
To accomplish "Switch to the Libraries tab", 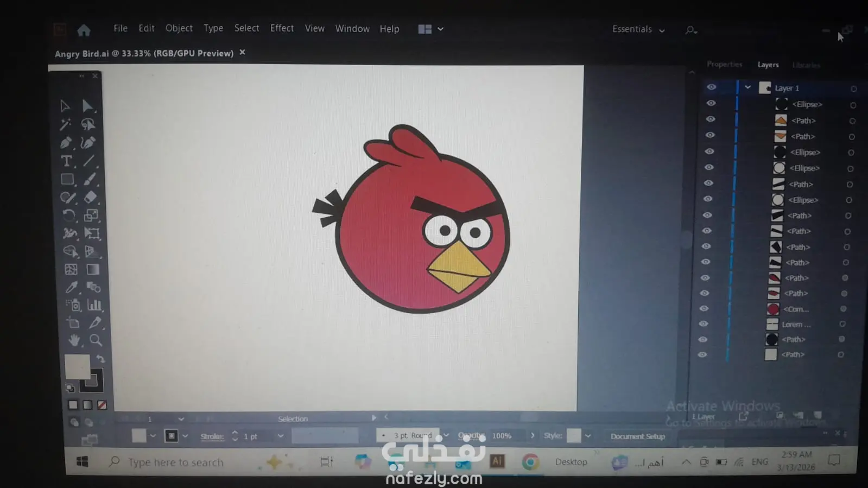I will pyautogui.click(x=806, y=65).
